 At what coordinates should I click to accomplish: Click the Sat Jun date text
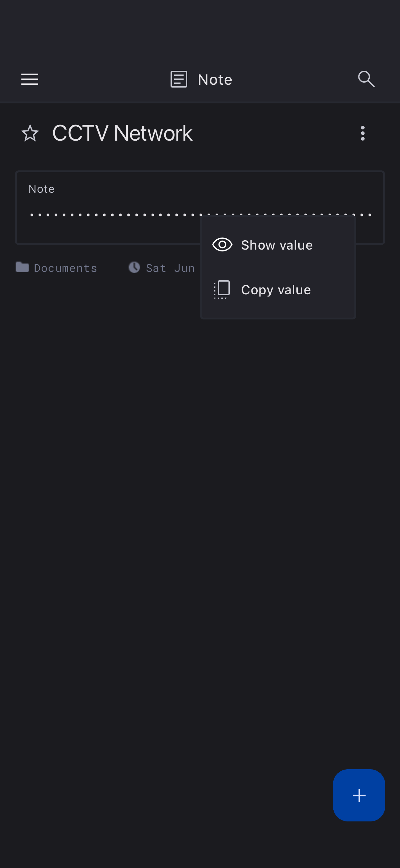[170, 268]
